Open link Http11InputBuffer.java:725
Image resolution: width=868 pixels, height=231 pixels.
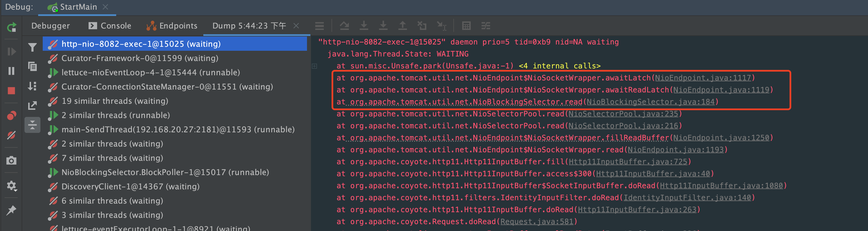point(628,162)
